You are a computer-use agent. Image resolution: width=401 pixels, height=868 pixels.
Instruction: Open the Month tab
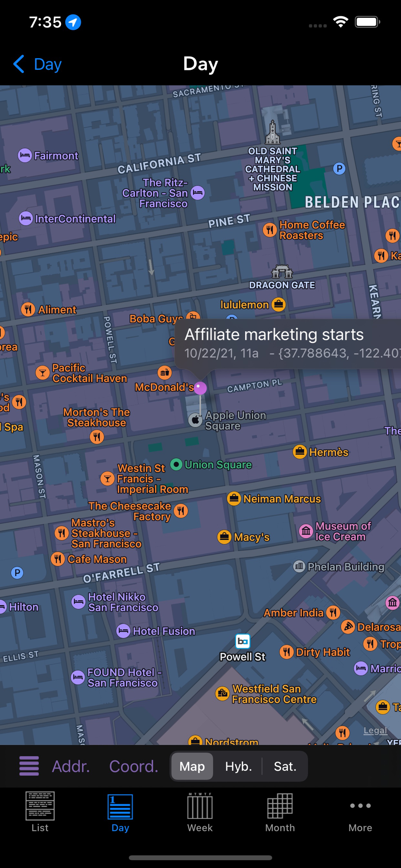tap(280, 812)
